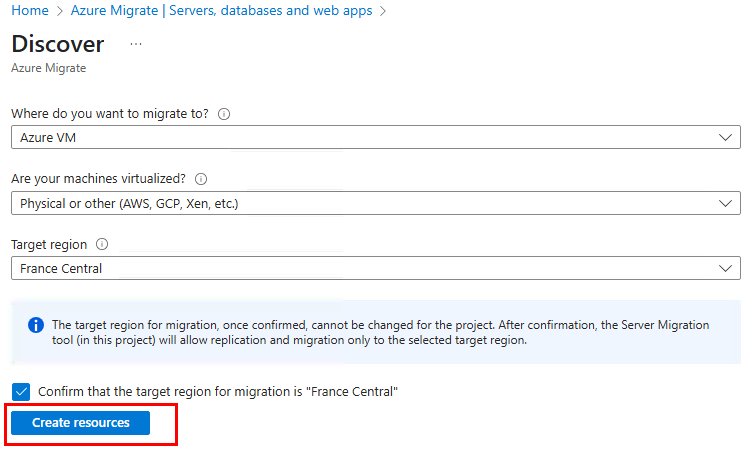This screenshot has height=458, width=752.
Task: Click info icon next to machines virtualized
Action: coord(201,179)
